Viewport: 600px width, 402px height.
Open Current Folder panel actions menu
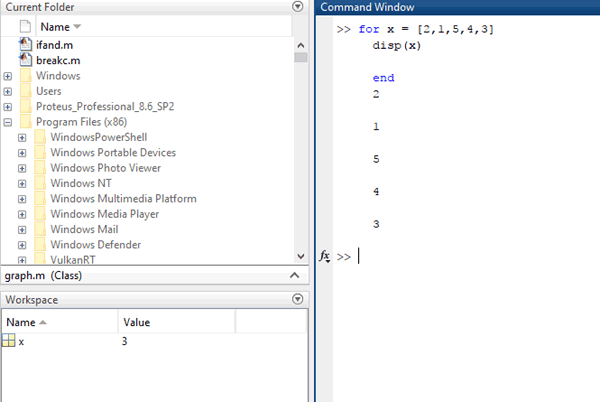tap(297, 7)
